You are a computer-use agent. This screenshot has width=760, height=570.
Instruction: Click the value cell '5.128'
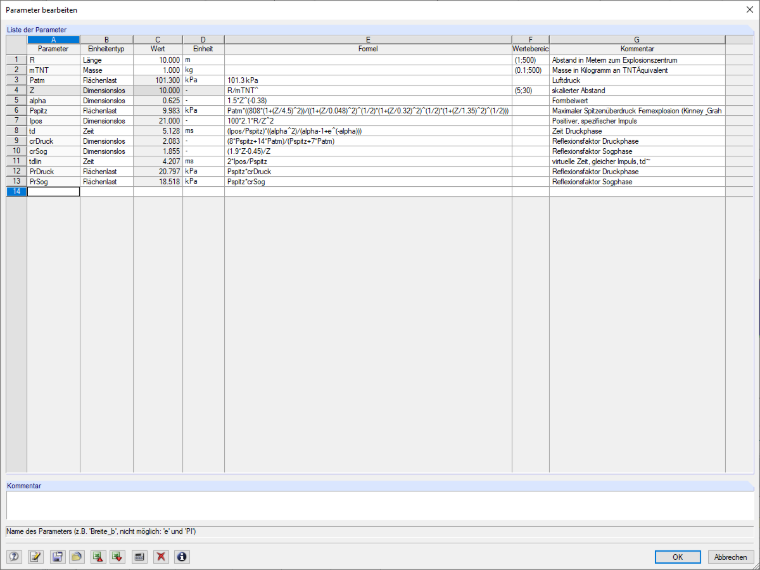pyautogui.click(x=158, y=131)
